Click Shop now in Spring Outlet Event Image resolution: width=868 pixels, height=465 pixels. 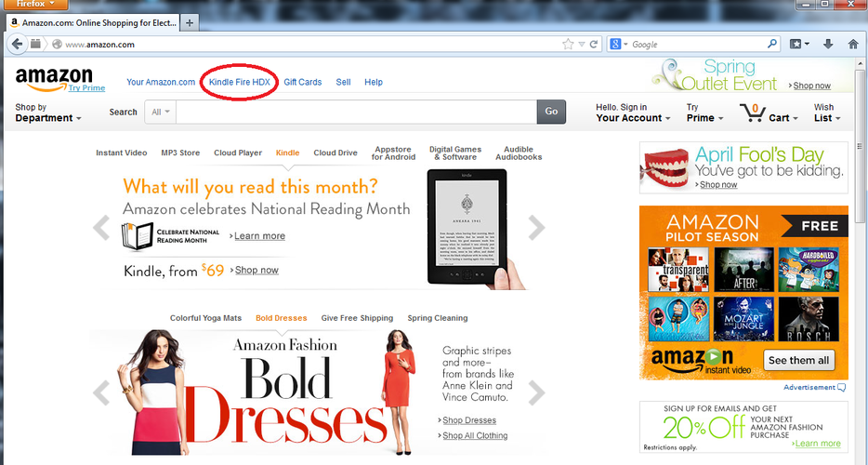tap(811, 86)
